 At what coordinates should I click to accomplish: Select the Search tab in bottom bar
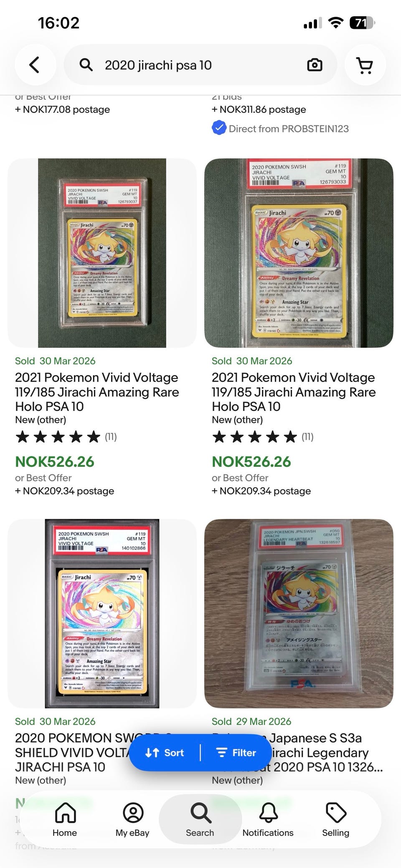tap(200, 820)
